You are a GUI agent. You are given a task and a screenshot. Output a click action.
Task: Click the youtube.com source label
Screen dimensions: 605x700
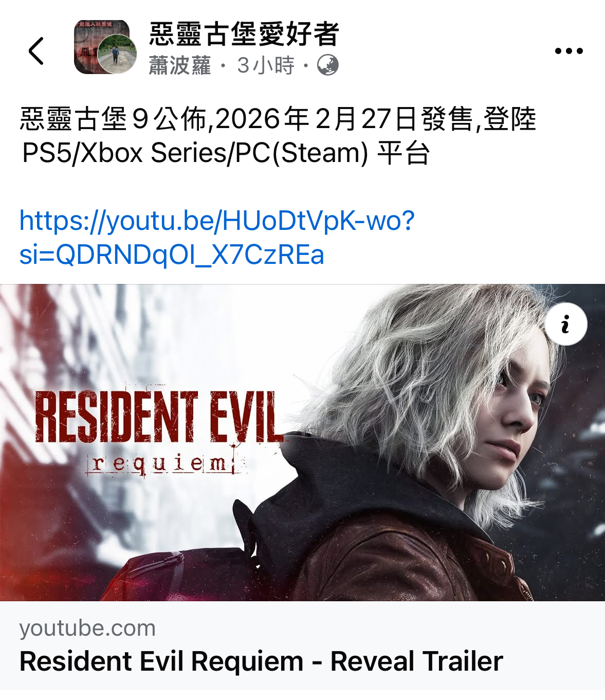coord(87,628)
